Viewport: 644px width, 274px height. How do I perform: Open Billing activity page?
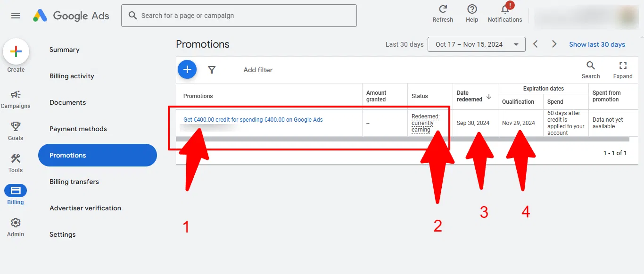point(72,76)
